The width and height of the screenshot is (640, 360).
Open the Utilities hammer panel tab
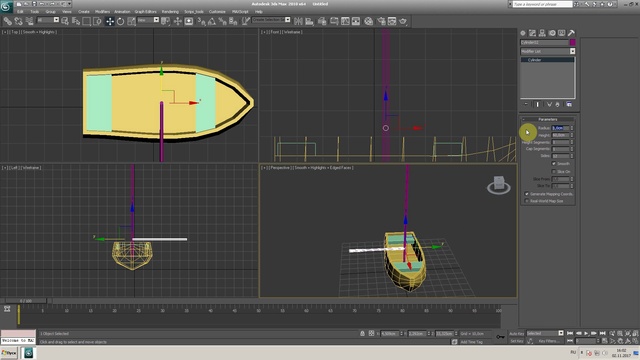(571, 33)
